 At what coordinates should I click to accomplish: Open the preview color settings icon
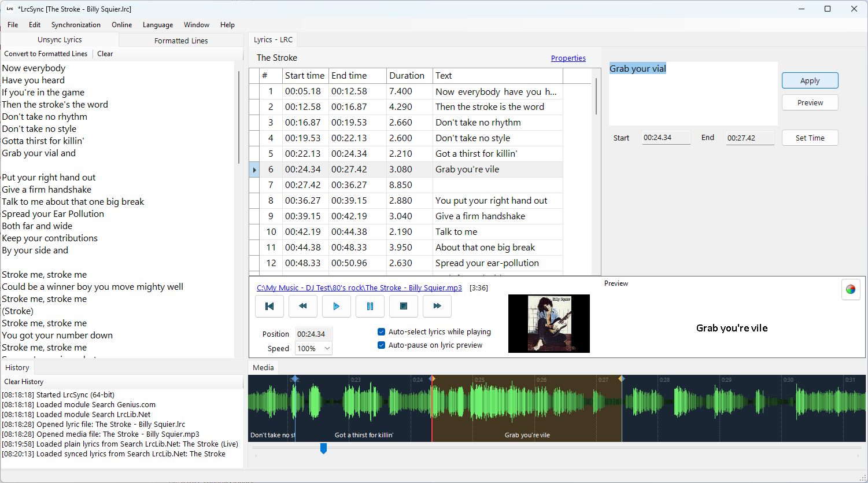click(851, 289)
